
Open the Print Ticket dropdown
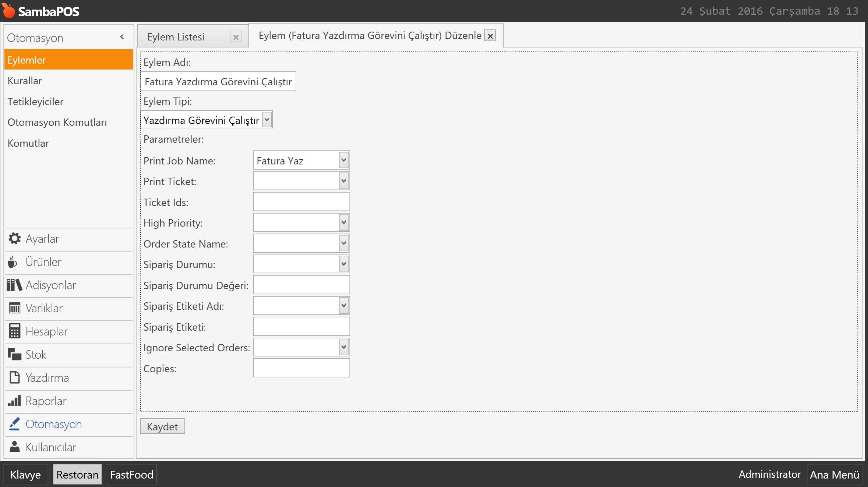click(344, 181)
